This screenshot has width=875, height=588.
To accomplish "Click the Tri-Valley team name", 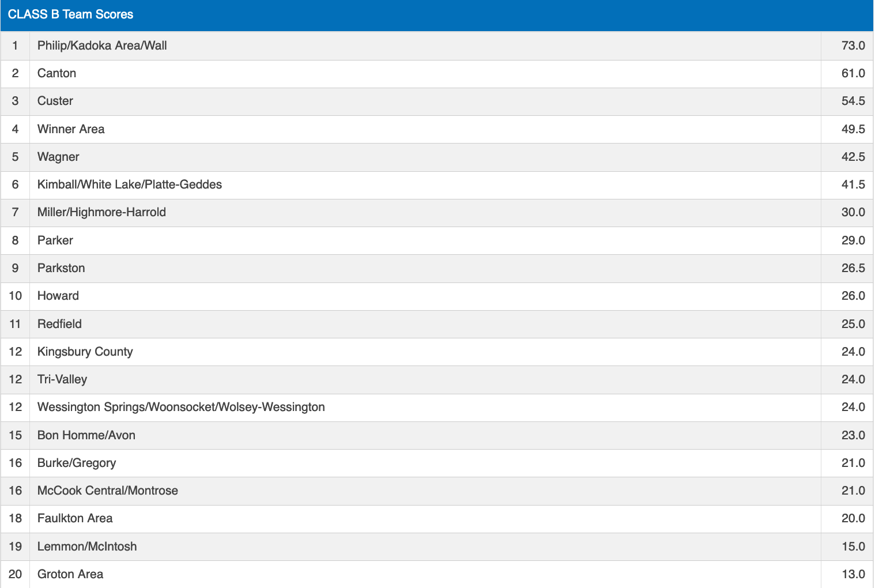I will tap(62, 379).
